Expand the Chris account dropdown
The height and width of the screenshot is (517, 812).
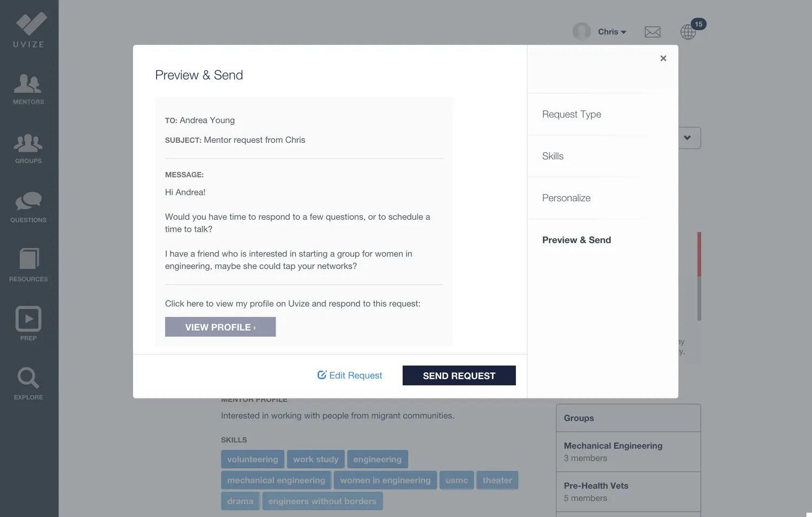click(x=612, y=32)
